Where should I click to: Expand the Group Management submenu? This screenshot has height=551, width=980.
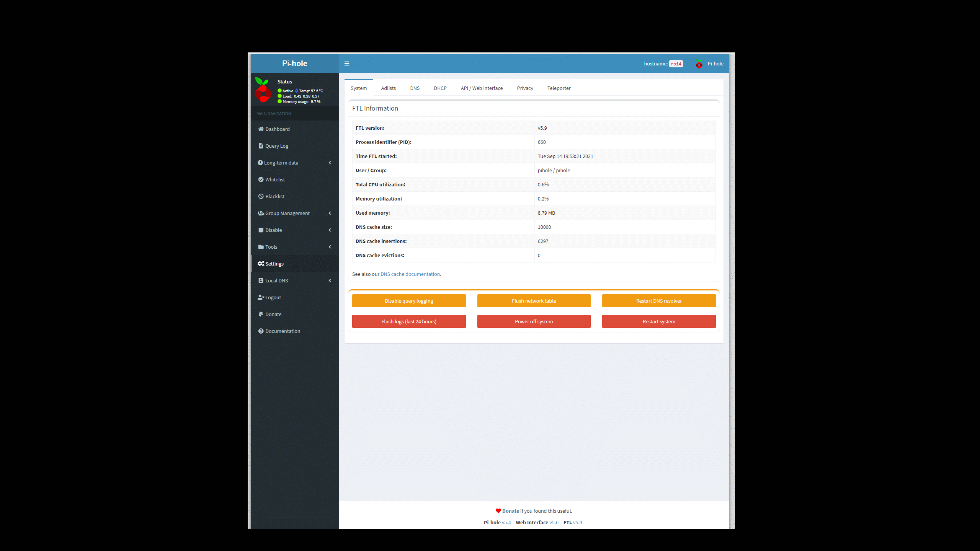click(x=330, y=213)
